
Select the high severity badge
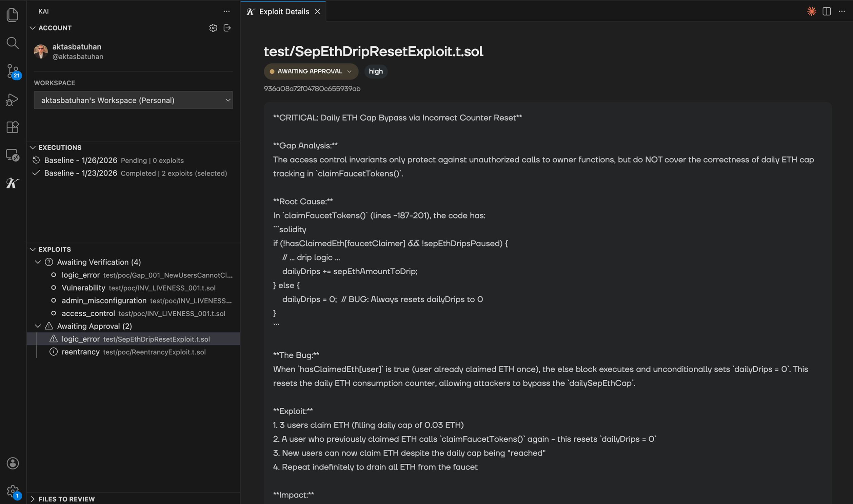pos(376,71)
